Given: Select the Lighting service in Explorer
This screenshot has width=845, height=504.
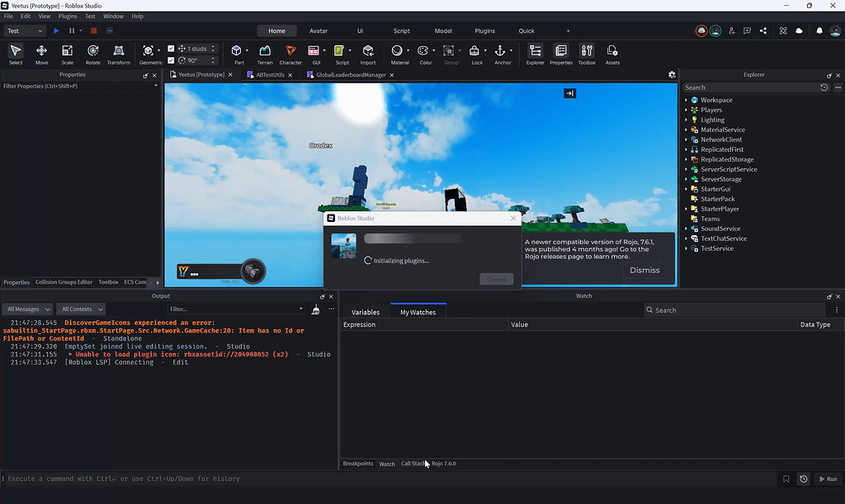Looking at the screenshot, I should (x=712, y=120).
